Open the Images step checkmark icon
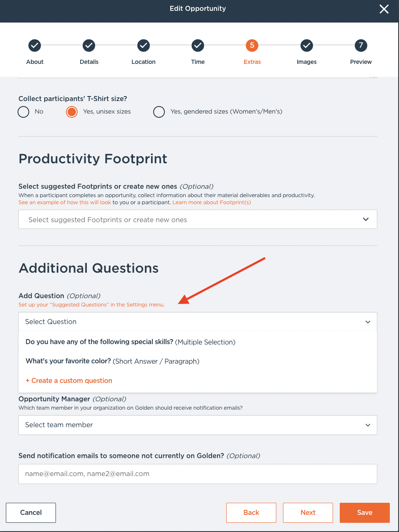This screenshot has width=399, height=532. click(307, 46)
